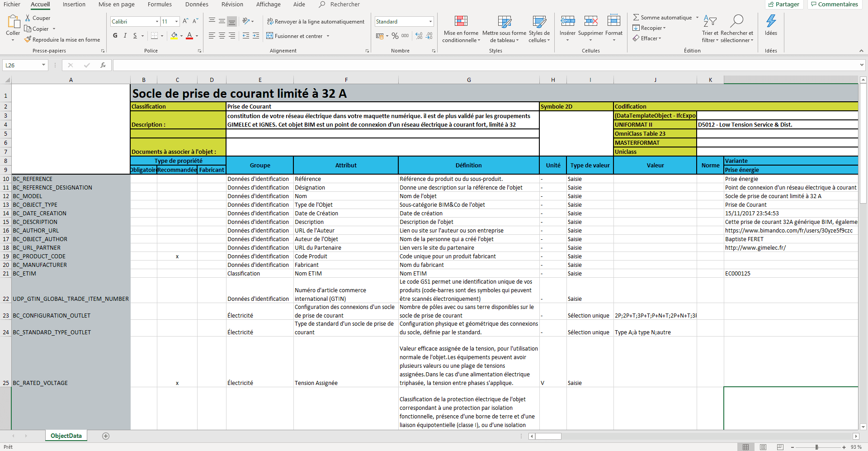868x451 pixels.
Task: Toggle bold G formatting
Action: click(x=115, y=36)
